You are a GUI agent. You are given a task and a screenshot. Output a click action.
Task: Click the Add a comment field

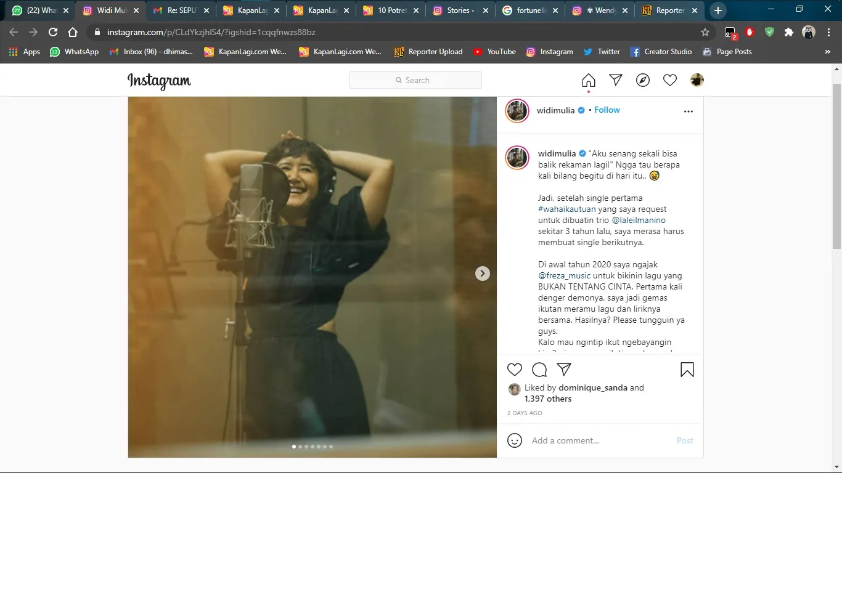tap(598, 440)
